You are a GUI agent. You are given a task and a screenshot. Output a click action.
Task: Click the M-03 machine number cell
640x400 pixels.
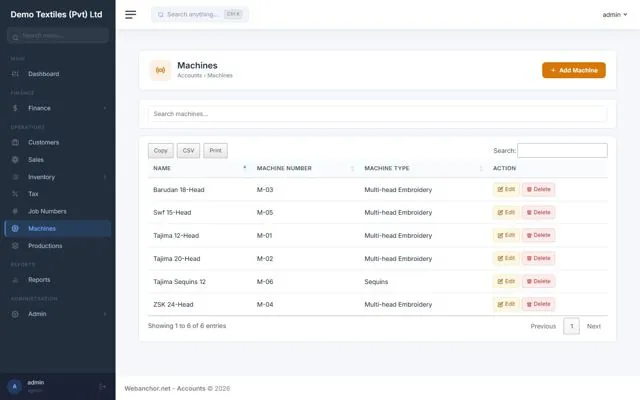[x=265, y=190]
